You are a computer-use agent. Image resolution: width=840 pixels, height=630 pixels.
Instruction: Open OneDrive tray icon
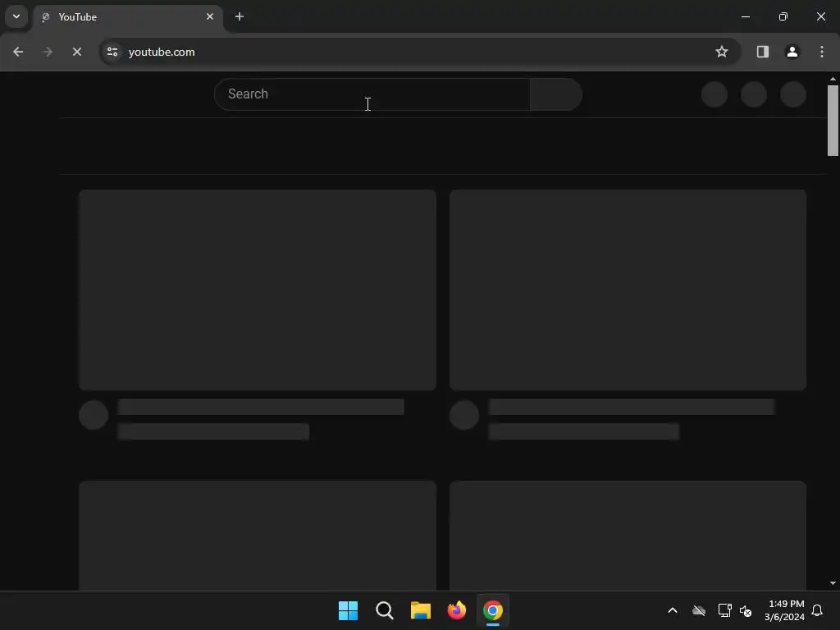point(699,610)
